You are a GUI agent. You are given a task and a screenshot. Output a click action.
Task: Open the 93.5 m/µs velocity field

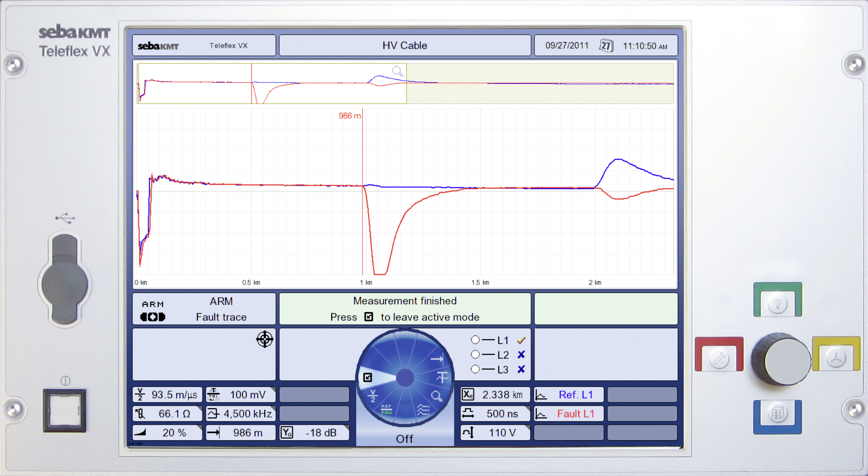click(168, 395)
